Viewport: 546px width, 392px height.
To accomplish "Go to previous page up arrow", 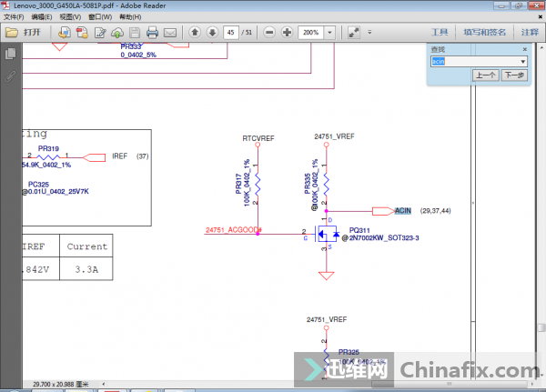I will point(195,33).
